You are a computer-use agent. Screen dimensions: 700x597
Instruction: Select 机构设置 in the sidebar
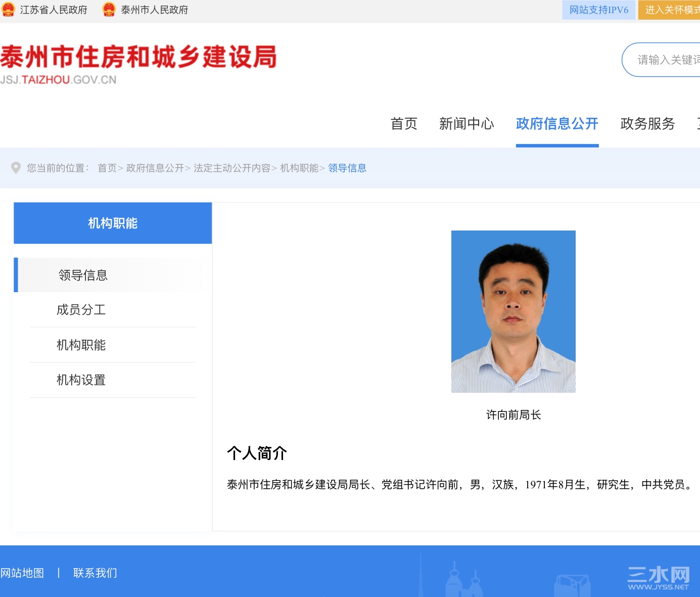[x=113, y=380]
